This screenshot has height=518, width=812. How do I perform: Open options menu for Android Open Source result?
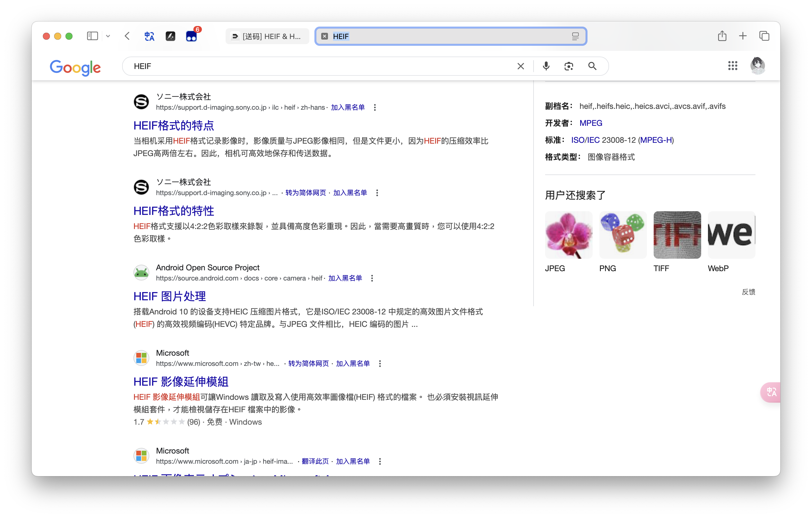tap(372, 278)
